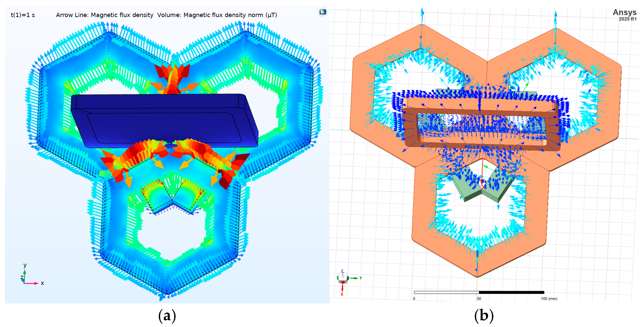
Task: Click the '(b)' subfigure label
Action: click(x=484, y=316)
